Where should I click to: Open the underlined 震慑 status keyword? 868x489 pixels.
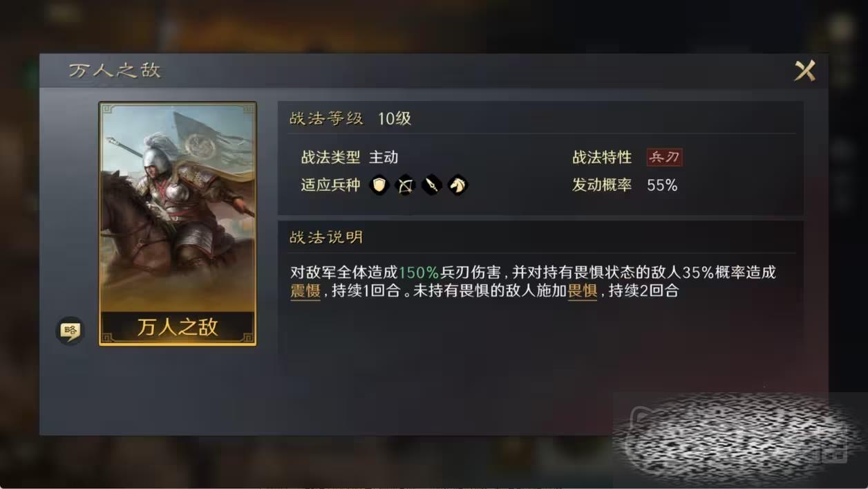[305, 291]
